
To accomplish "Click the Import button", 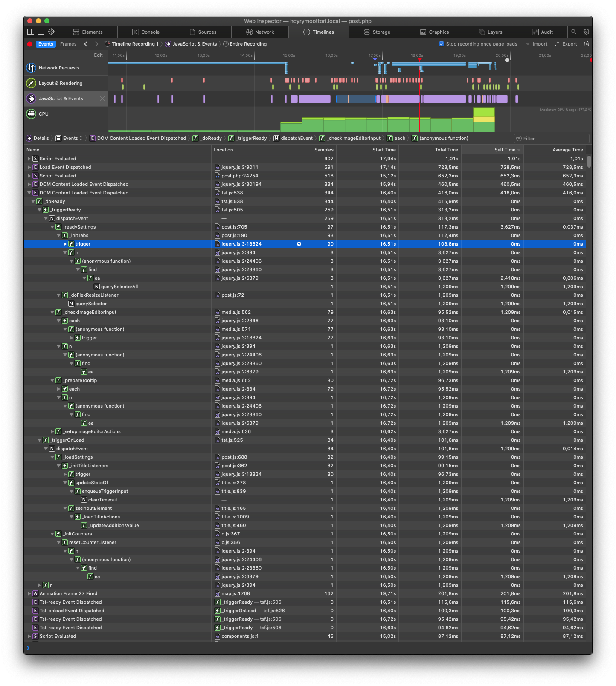I will (x=536, y=44).
